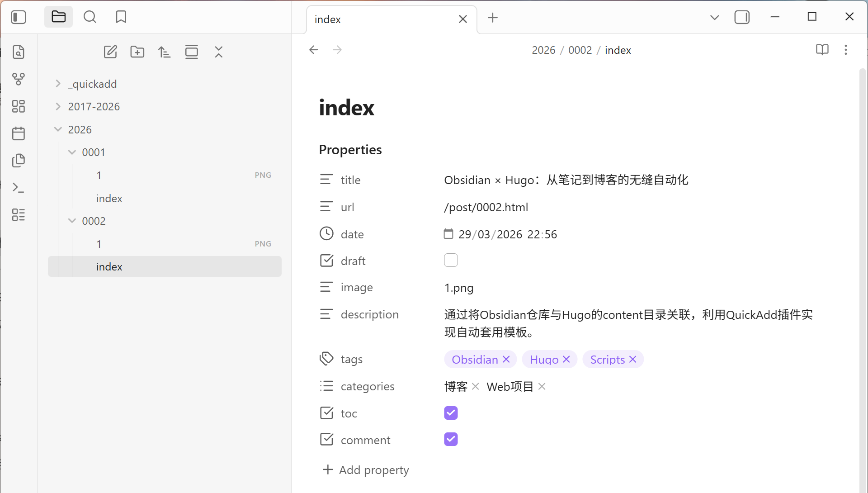Screen dimensions: 868x493
Task: Open the graph view ribbon icon
Action: coord(19,79)
